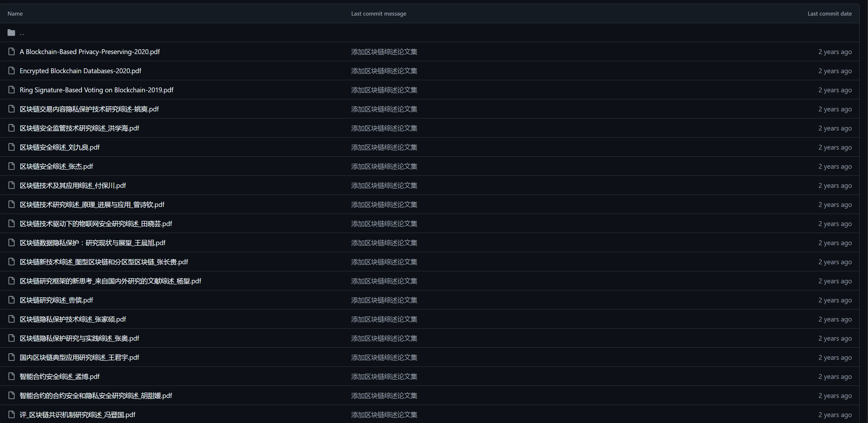The image size is (868, 423).
Task: Click file icon beside 区块链数据隐私保护：研究现状与展望_王晨旭.pdf
Action: tap(12, 242)
